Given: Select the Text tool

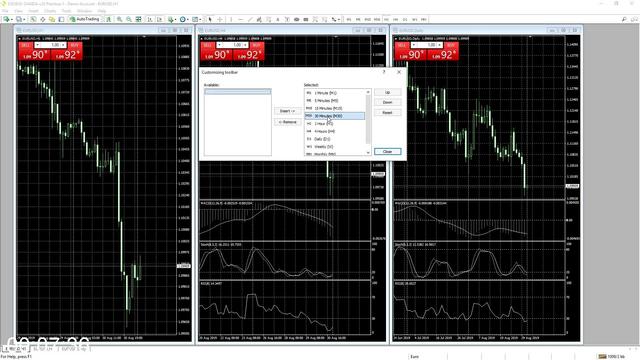Looking at the screenshot, I should click(x=278, y=19).
